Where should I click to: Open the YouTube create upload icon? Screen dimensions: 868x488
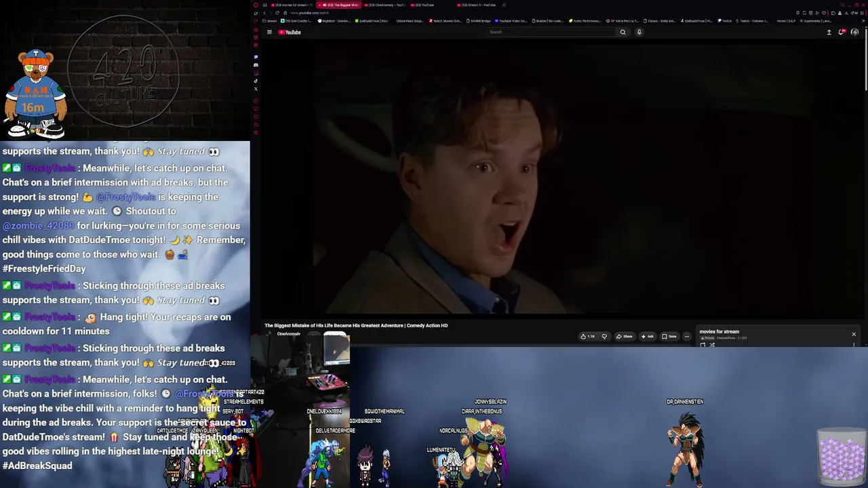829,32
